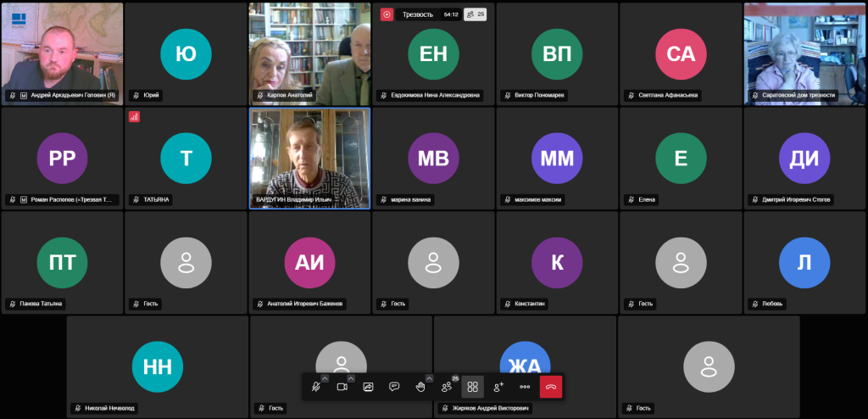This screenshot has height=419, width=868.
Task: Unmute microphone in bottom toolbar
Action: 316,387
